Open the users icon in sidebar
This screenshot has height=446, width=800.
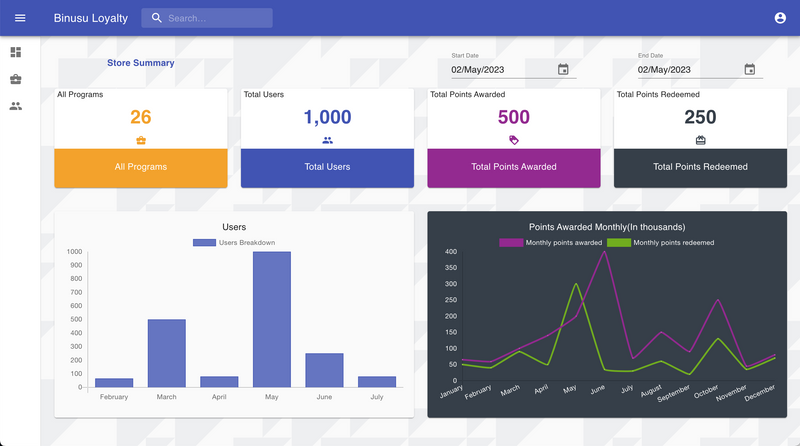(15, 106)
